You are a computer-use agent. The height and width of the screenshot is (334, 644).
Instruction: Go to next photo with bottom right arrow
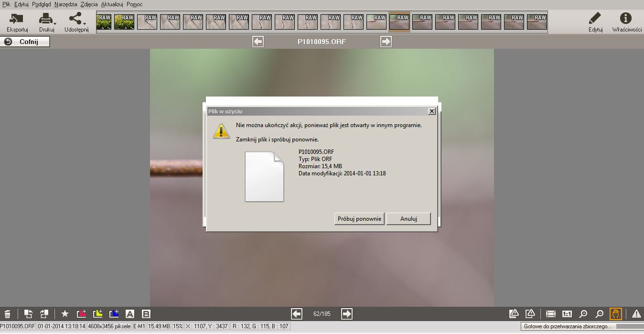pos(347,314)
